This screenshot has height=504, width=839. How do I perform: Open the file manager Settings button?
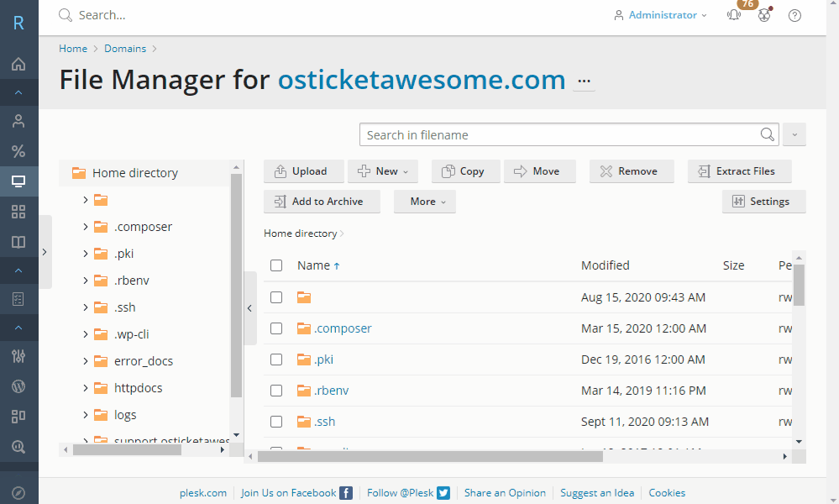pos(764,202)
